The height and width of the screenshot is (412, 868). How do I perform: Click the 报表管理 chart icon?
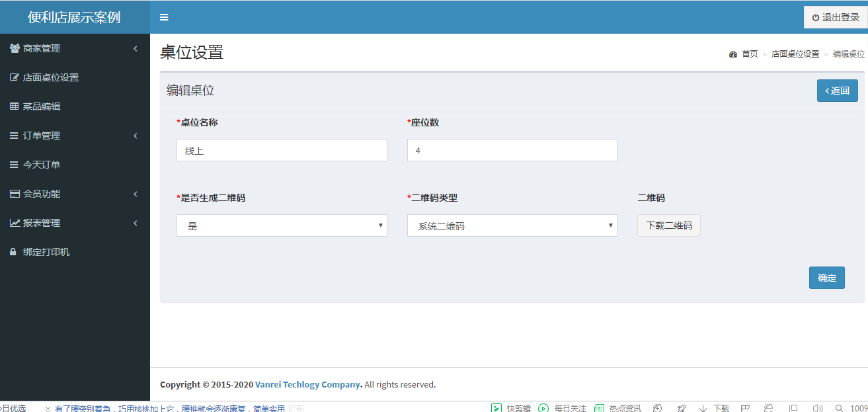point(15,223)
